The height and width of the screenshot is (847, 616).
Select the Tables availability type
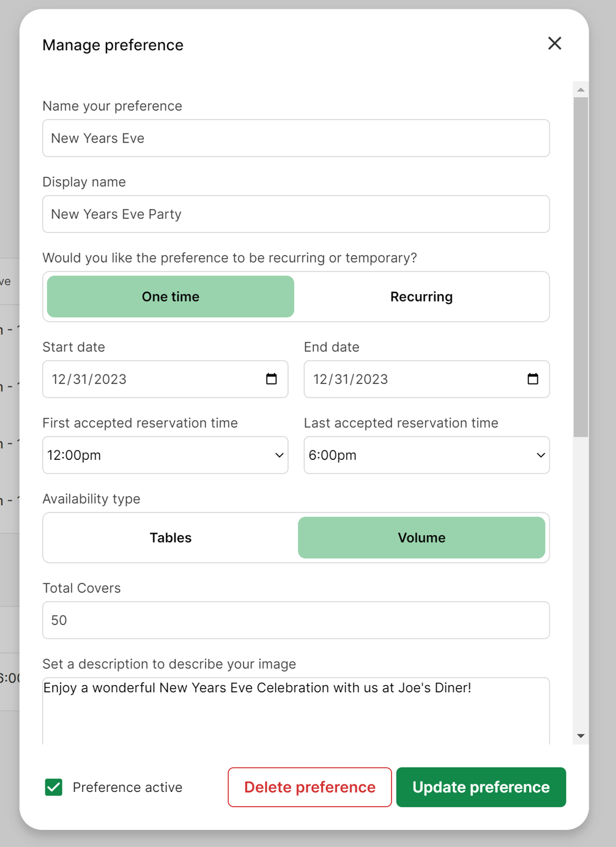(170, 538)
